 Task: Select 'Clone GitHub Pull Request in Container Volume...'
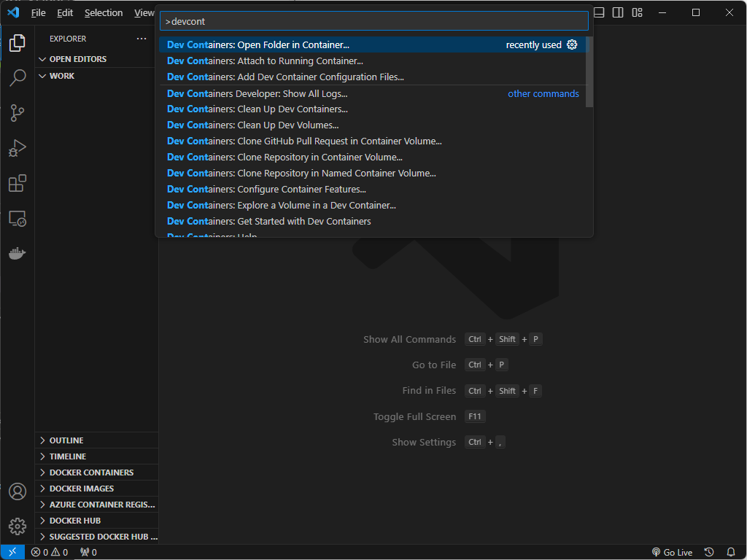coord(372,141)
